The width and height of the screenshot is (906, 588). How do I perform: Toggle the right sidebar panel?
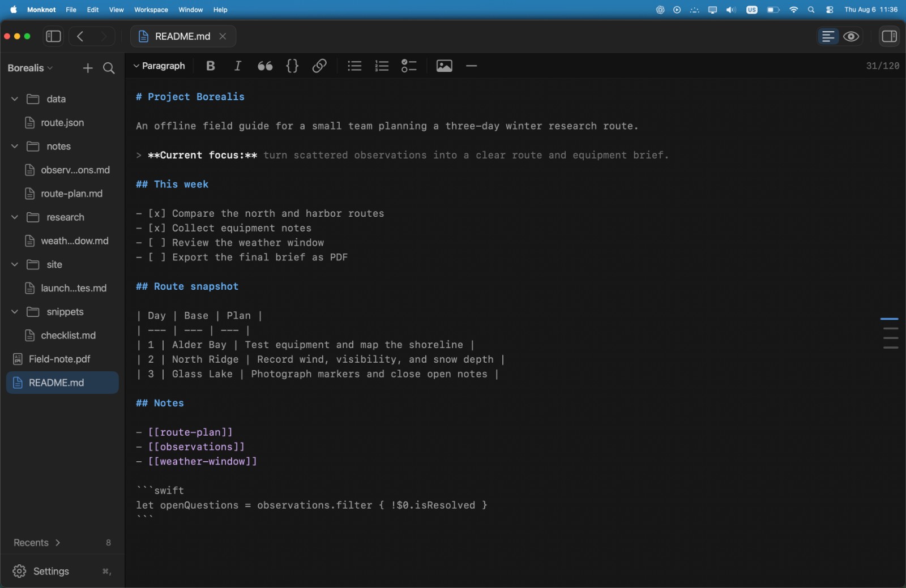point(889,36)
